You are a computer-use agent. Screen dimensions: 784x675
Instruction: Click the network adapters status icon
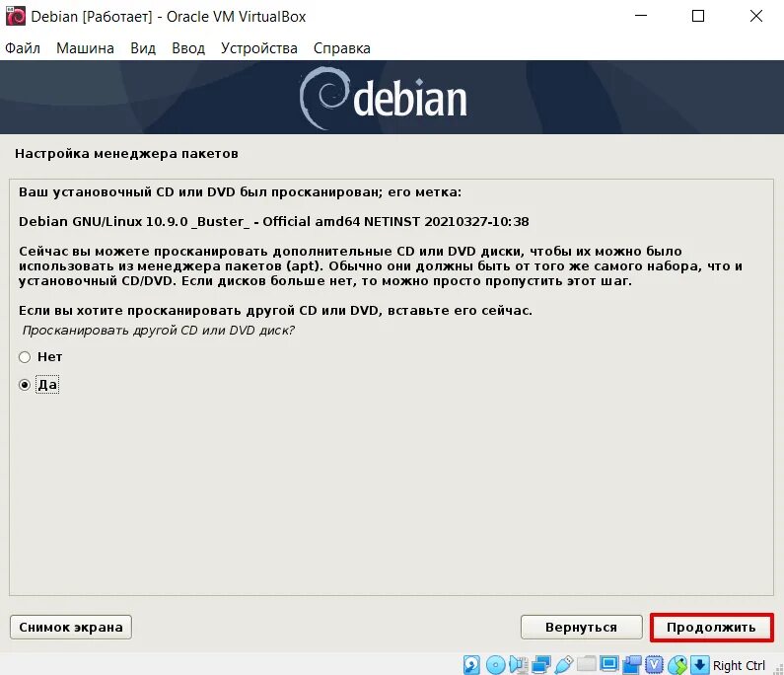click(x=541, y=665)
